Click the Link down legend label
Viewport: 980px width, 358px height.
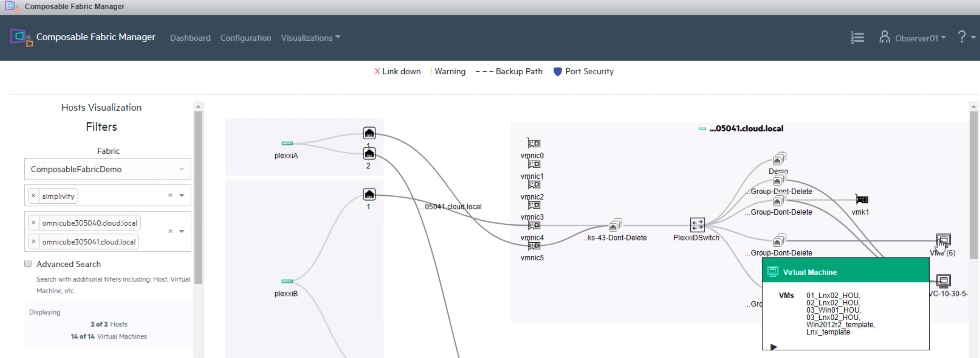click(401, 71)
